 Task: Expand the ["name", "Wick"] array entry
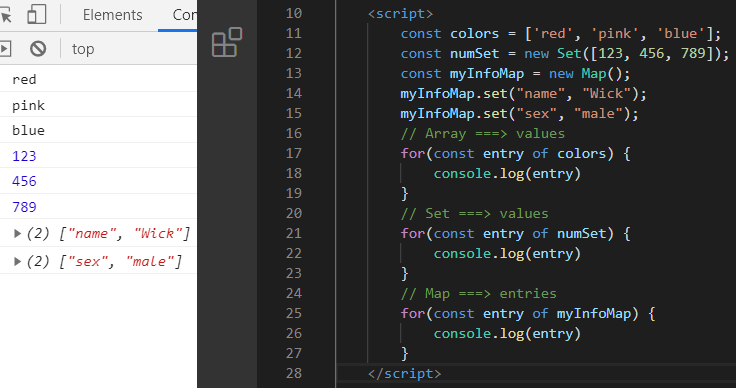(17, 233)
